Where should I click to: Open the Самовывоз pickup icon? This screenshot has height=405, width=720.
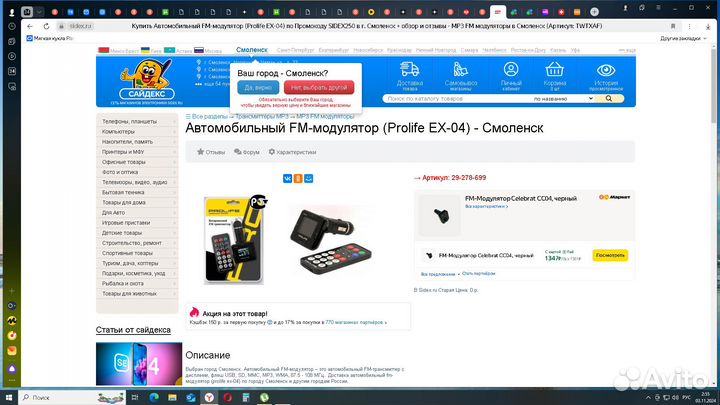click(x=460, y=69)
